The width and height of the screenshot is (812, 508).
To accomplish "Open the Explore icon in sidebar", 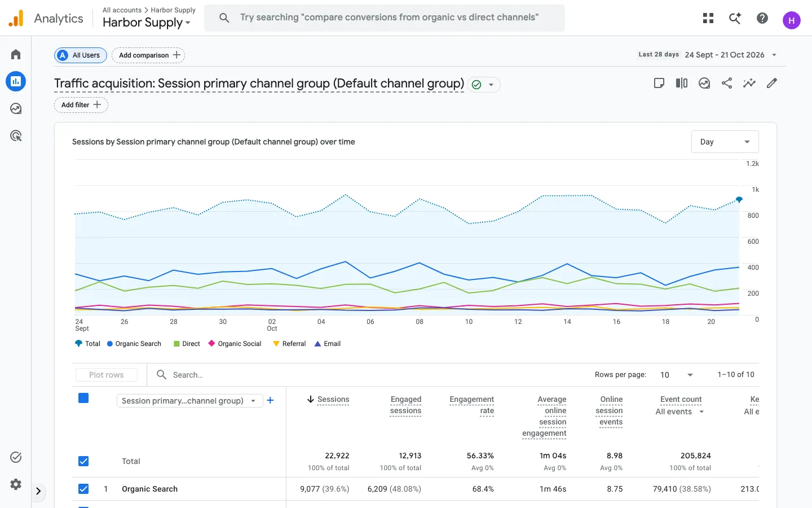I will click(16, 108).
